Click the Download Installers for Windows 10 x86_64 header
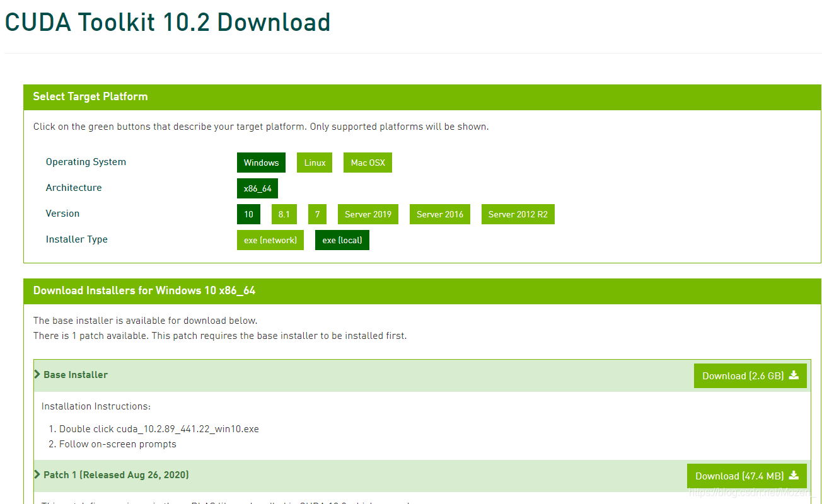822x504 pixels. (x=144, y=290)
